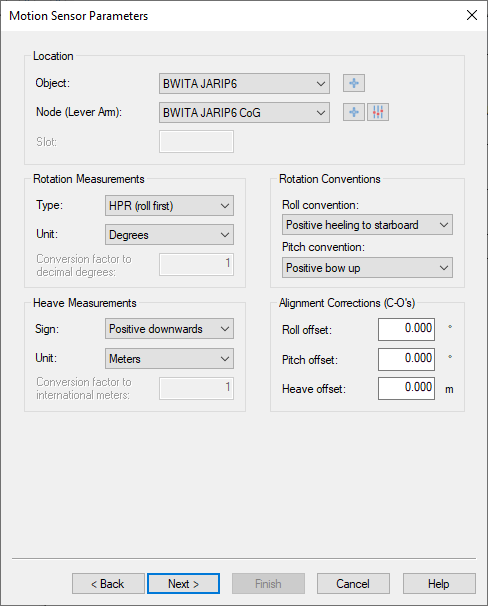Close the Motion Sensor Parameters dialog
The height and width of the screenshot is (606, 488).
coord(472,15)
